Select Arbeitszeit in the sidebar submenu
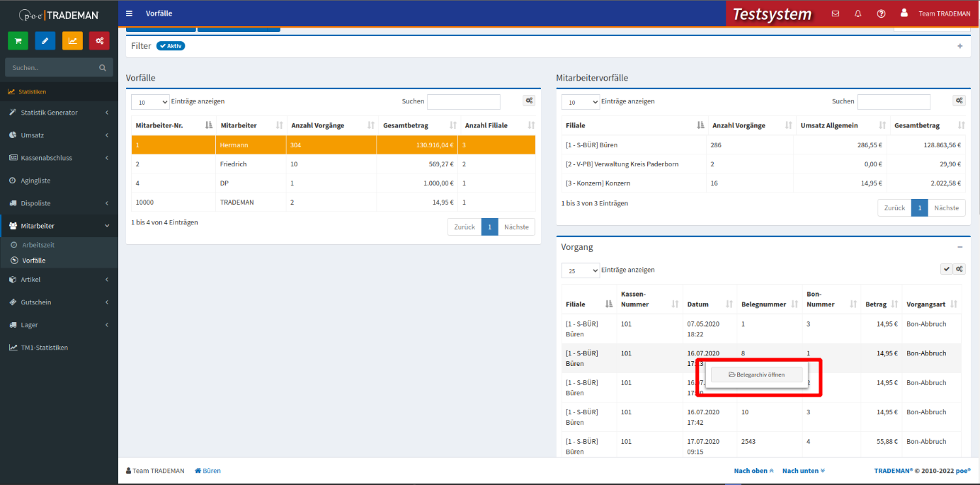Screen dimensions: 980x485 (38, 245)
